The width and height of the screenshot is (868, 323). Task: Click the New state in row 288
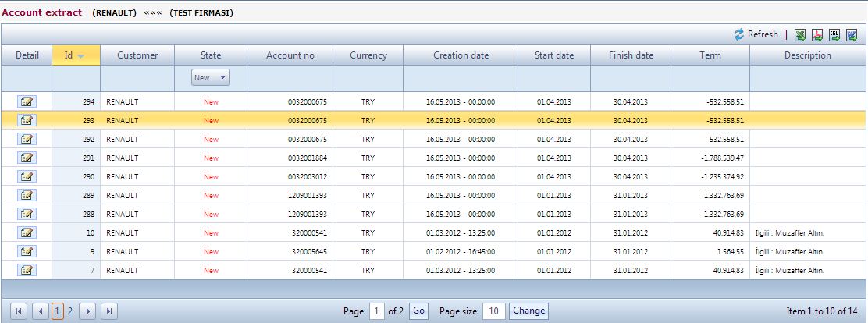(x=211, y=214)
